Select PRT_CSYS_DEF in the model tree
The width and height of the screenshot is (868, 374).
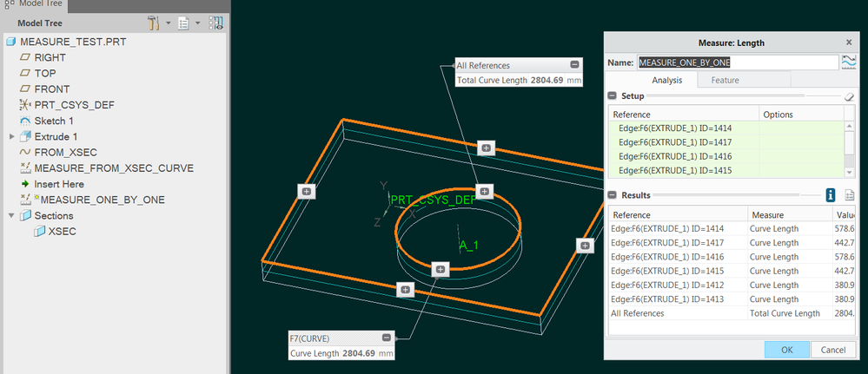[74, 105]
